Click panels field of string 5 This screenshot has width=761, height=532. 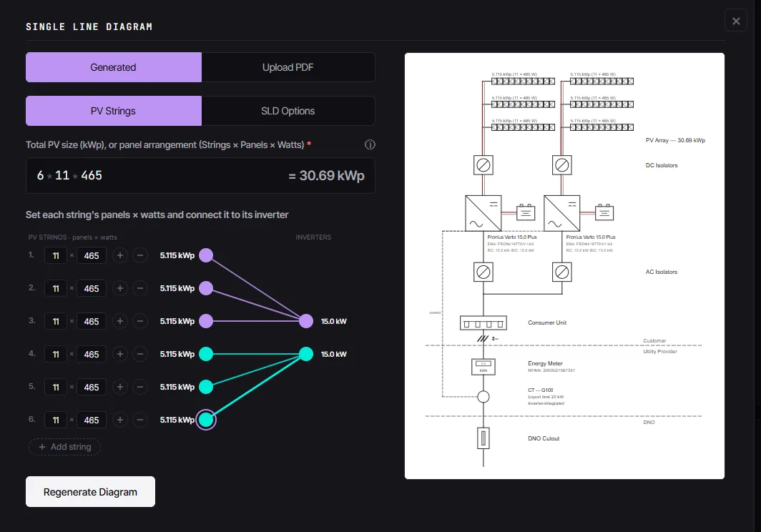[56, 388]
